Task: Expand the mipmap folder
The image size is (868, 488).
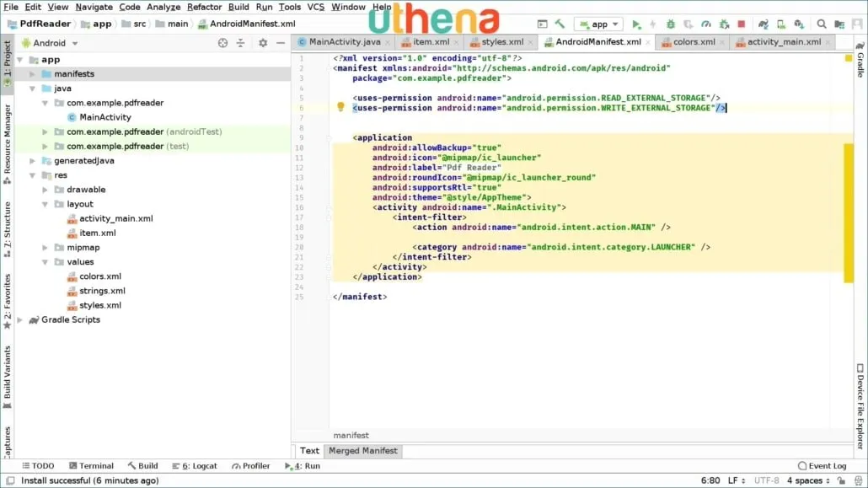Action: [x=45, y=248]
